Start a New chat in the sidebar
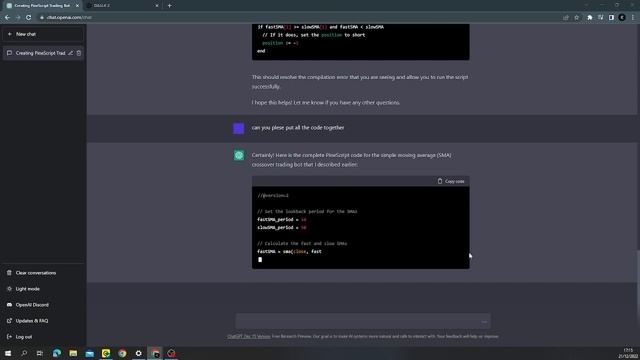 (x=43, y=34)
